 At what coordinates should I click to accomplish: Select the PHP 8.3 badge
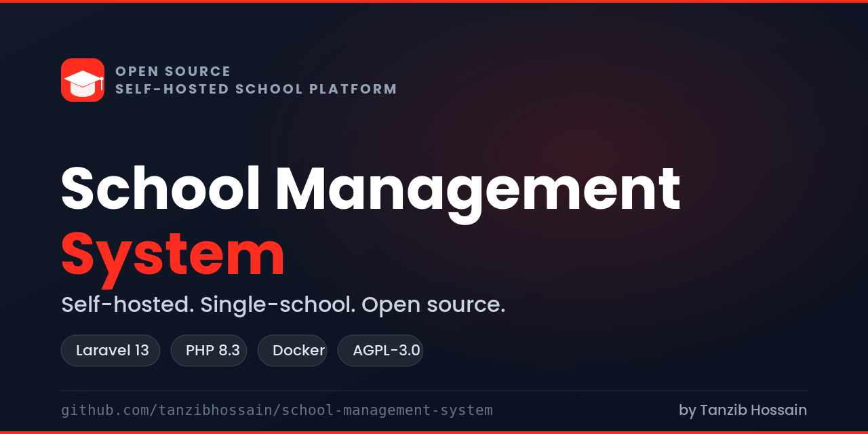click(209, 351)
